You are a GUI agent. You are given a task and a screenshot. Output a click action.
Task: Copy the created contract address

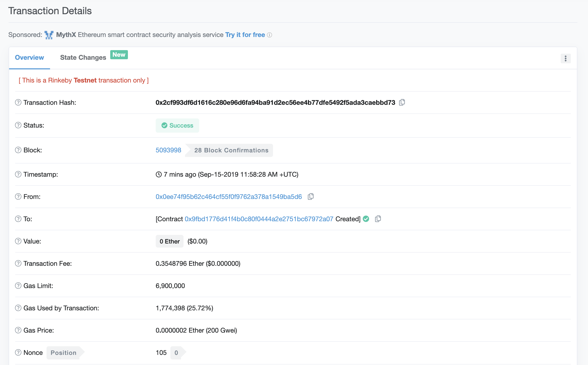pyautogui.click(x=378, y=219)
